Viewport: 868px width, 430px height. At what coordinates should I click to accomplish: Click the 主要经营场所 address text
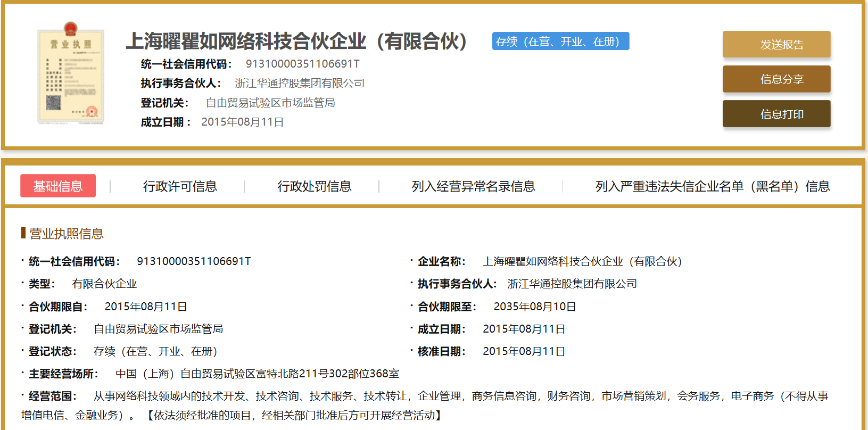(257, 374)
